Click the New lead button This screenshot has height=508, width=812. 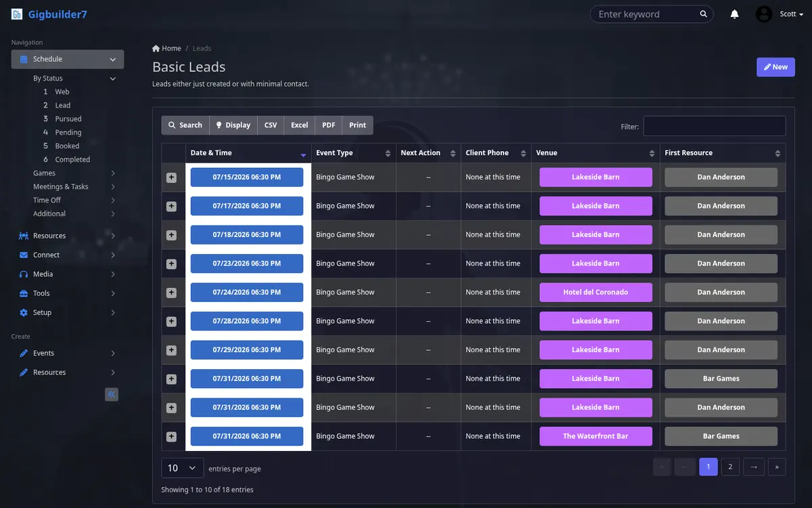tap(775, 67)
